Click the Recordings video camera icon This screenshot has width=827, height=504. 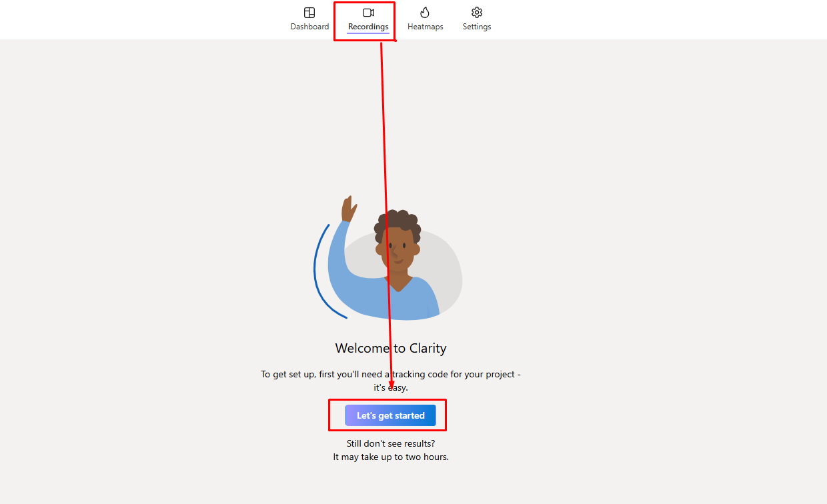(368, 13)
